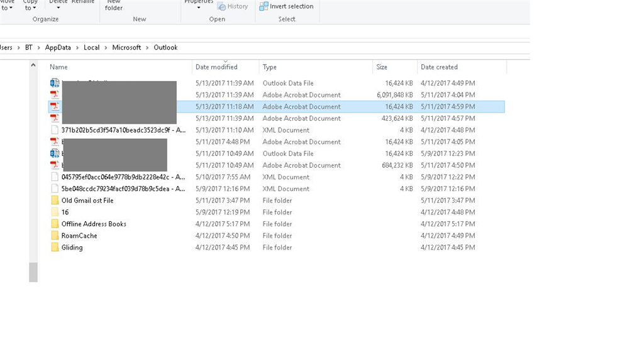Click date created 4/12/2017 5:17 PM cell
Viewport: 644px width, 362px height.
448,224
